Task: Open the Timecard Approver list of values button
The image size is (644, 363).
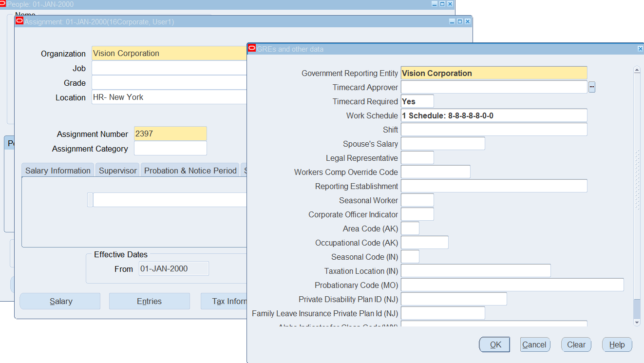Action: point(592,87)
